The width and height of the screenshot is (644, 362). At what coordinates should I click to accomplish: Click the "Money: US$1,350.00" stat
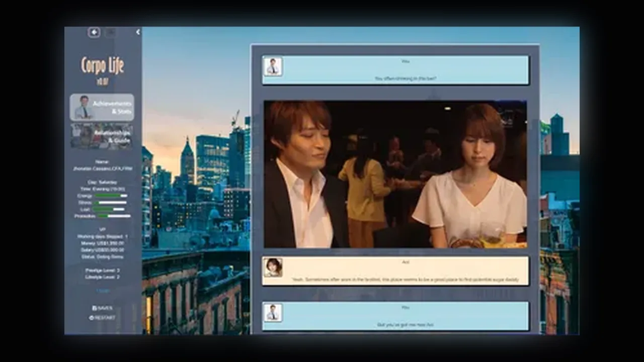pyautogui.click(x=102, y=243)
